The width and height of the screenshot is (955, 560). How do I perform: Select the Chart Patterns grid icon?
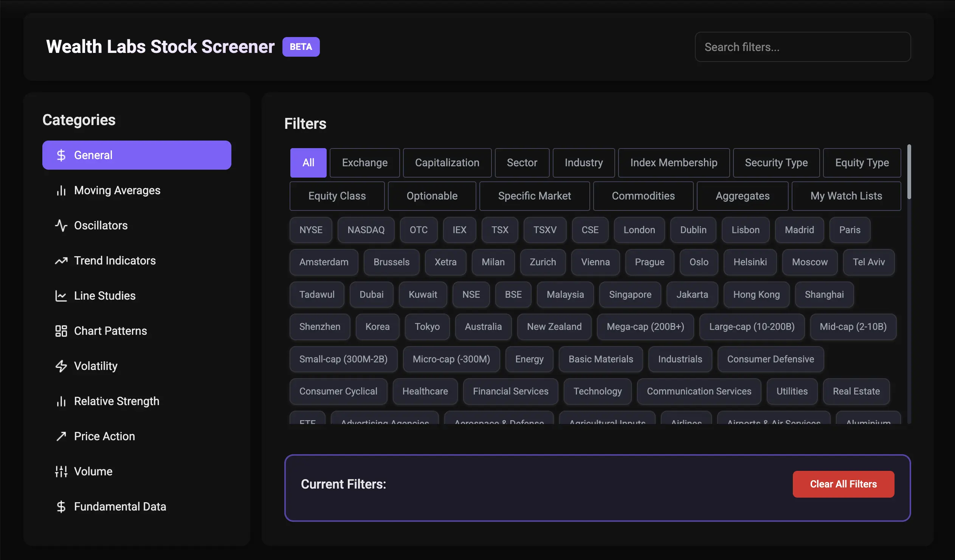coord(61,331)
